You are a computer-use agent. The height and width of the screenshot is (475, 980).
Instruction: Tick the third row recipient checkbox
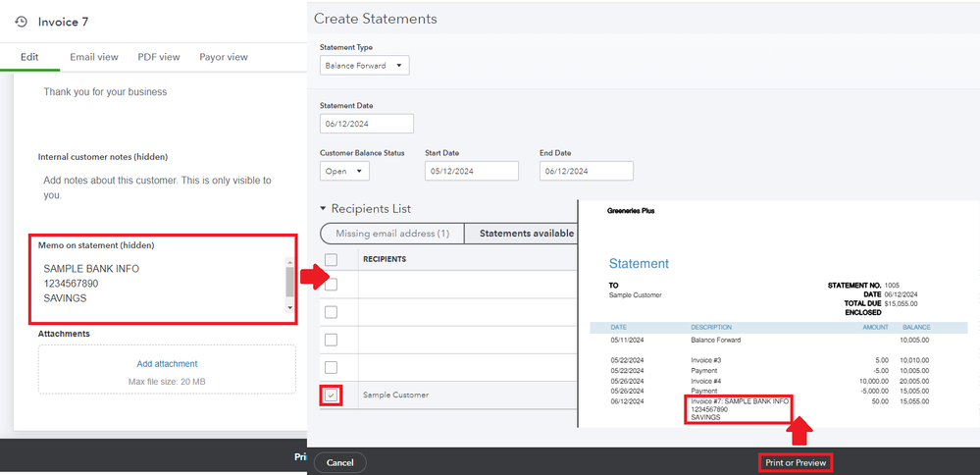(x=332, y=340)
